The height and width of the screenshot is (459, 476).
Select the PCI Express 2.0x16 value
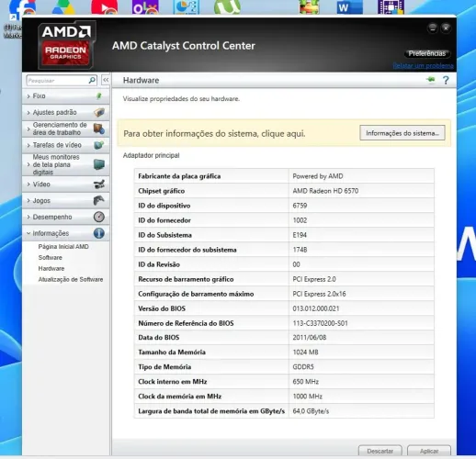click(319, 294)
